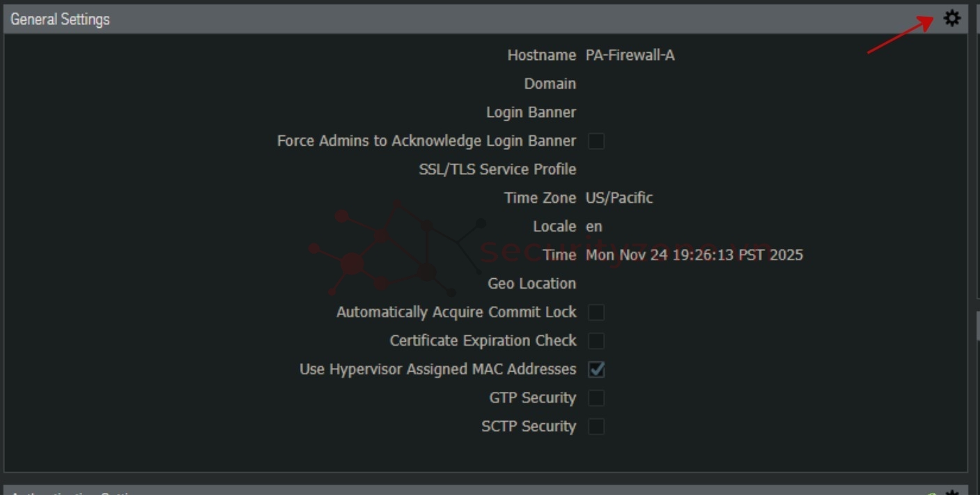Viewport: 980px width, 495px height.
Task: Click the Hostname field label
Action: [x=541, y=55]
